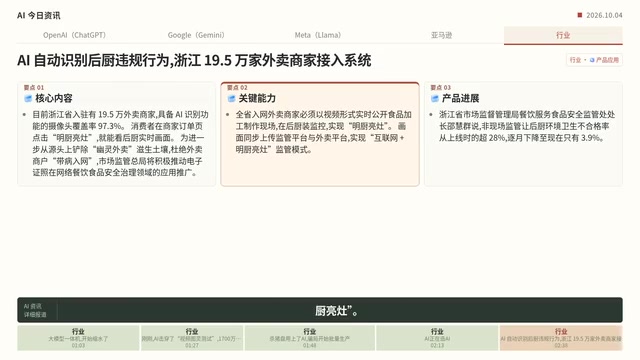Click the headline about 浙江 19.5 万家外卖商家
Viewport: 640px width, 360px height.
coord(194,60)
